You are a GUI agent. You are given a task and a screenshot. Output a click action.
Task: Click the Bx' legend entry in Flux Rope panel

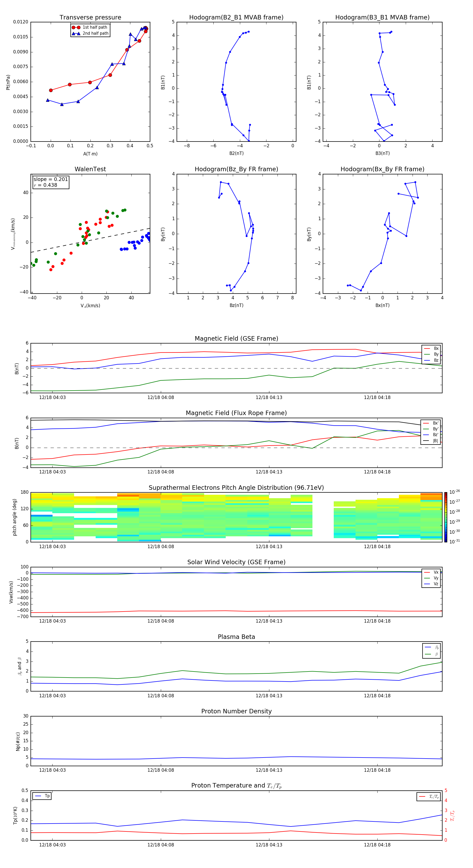point(431,423)
